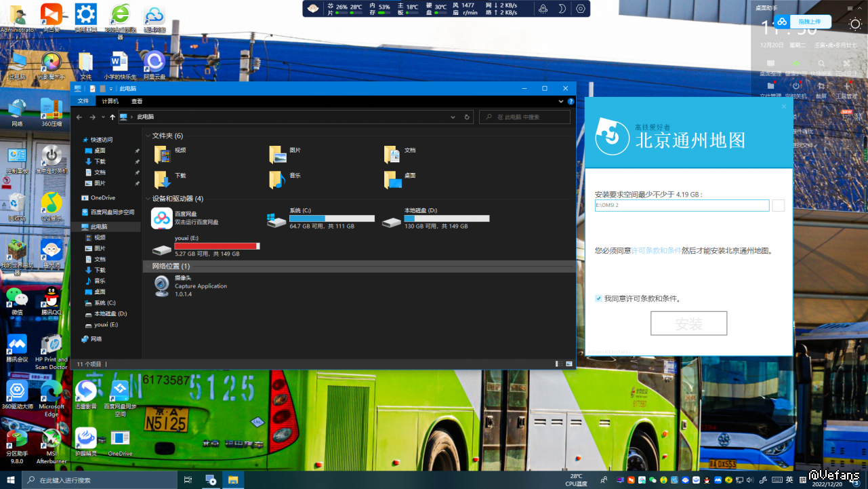Select the youxi (E:) drive icon

(x=162, y=249)
